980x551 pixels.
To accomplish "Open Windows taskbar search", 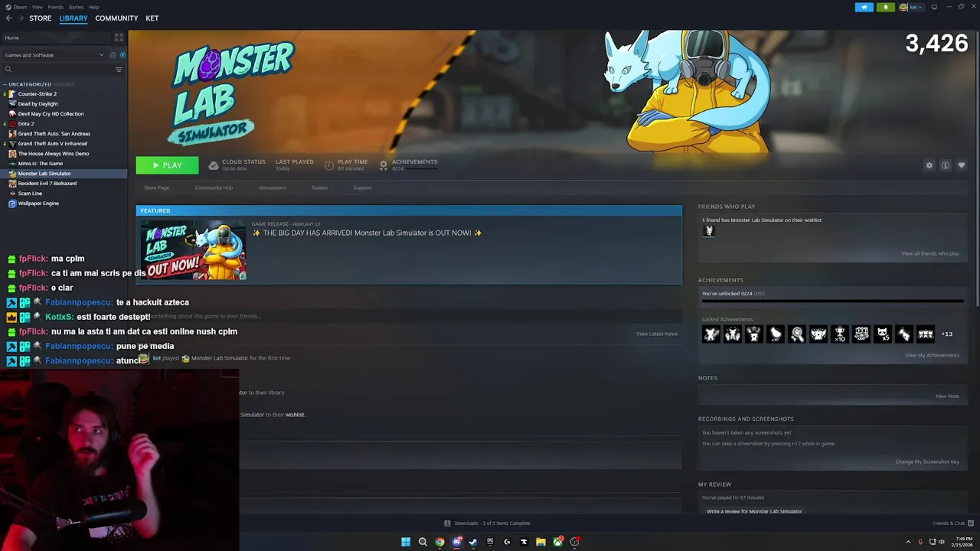I will click(423, 542).
